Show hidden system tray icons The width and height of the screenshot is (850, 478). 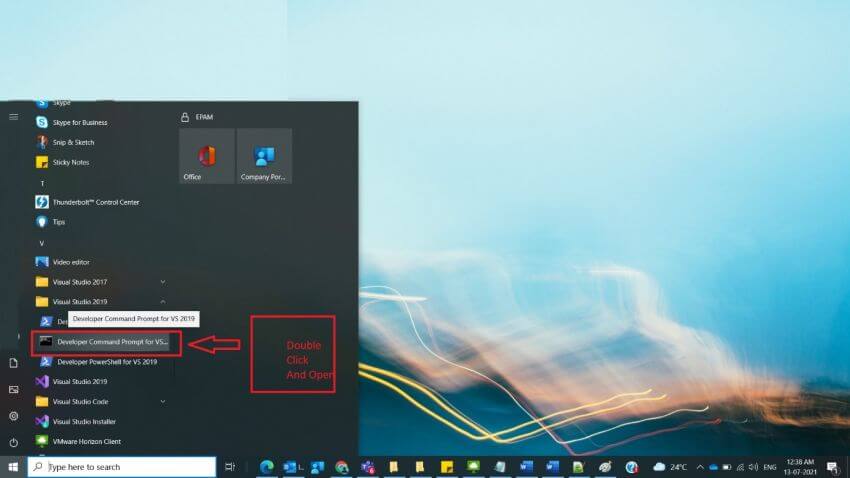(700, 467)
